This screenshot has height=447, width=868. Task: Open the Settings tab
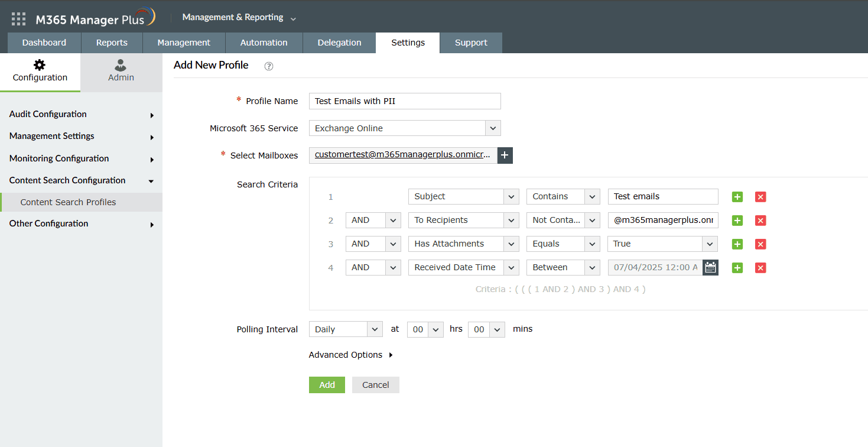(x=408, y=43)
